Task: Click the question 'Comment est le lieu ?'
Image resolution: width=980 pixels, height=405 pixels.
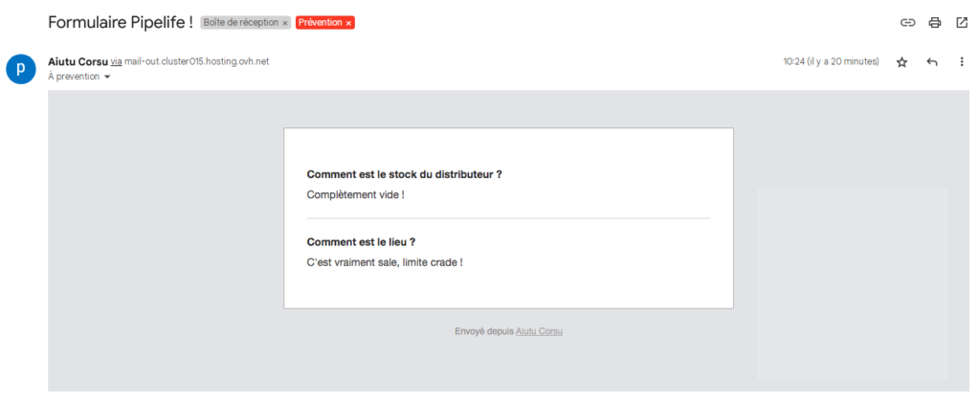Action: click(361, 242)
